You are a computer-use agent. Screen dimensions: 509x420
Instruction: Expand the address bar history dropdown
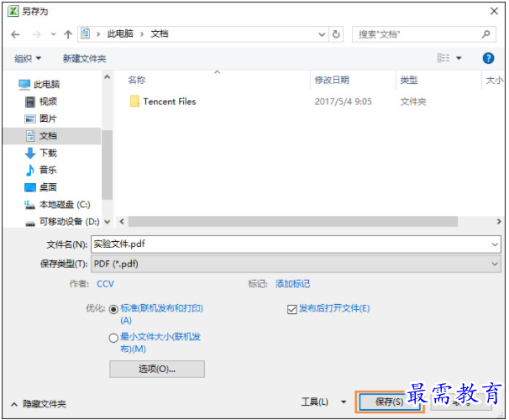(x=322, y=34)
